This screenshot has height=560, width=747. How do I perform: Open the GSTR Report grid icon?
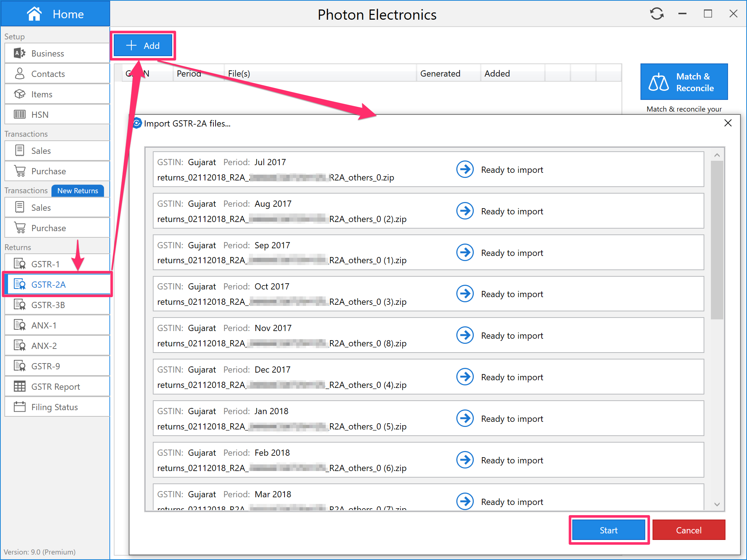tap(20, 386)
